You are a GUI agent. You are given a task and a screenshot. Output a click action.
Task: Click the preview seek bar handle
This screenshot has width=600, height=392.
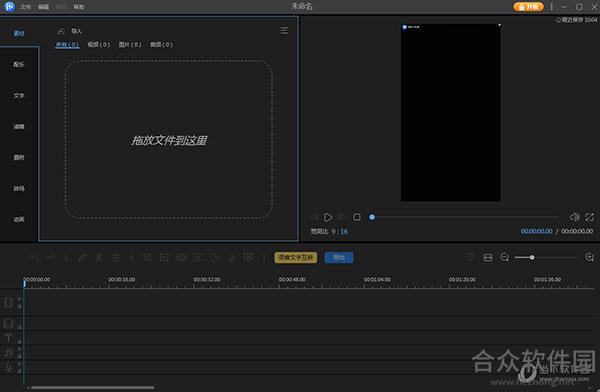372,217
